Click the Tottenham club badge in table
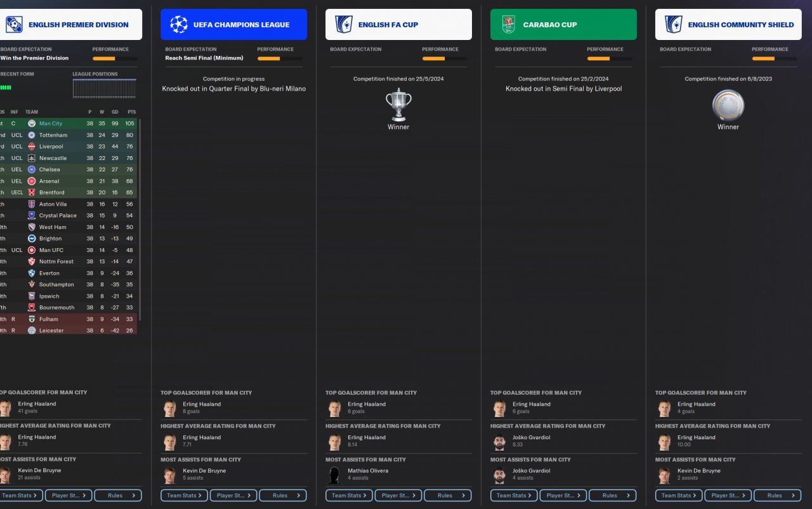The width and height of the screenshot is (812, 509). tap(32, 135)
